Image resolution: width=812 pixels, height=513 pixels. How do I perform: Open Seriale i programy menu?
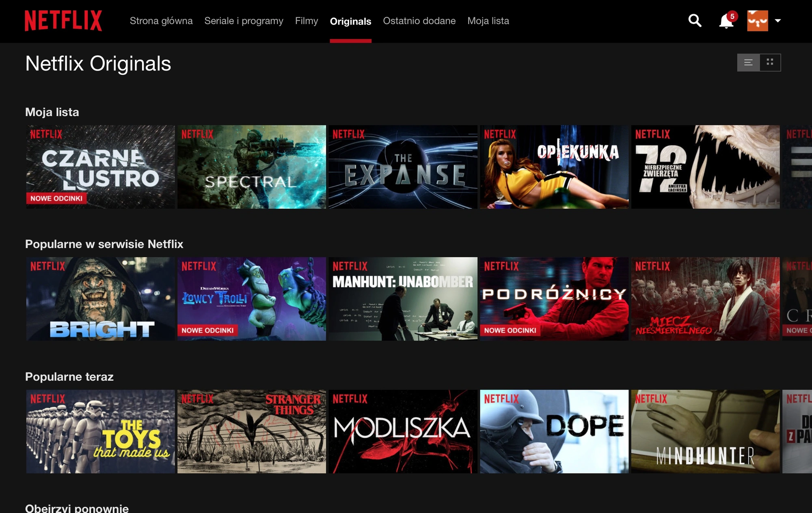244,21
